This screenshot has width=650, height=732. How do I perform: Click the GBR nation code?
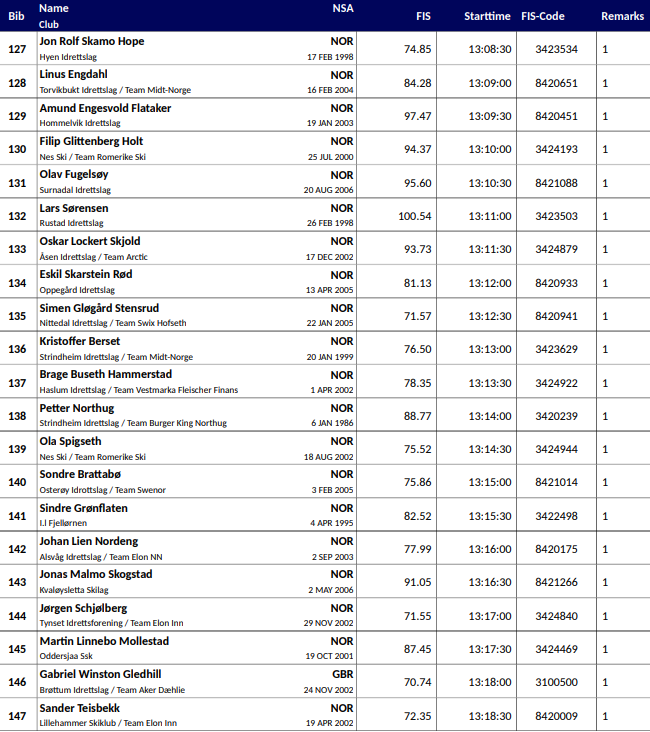(342, 674)
